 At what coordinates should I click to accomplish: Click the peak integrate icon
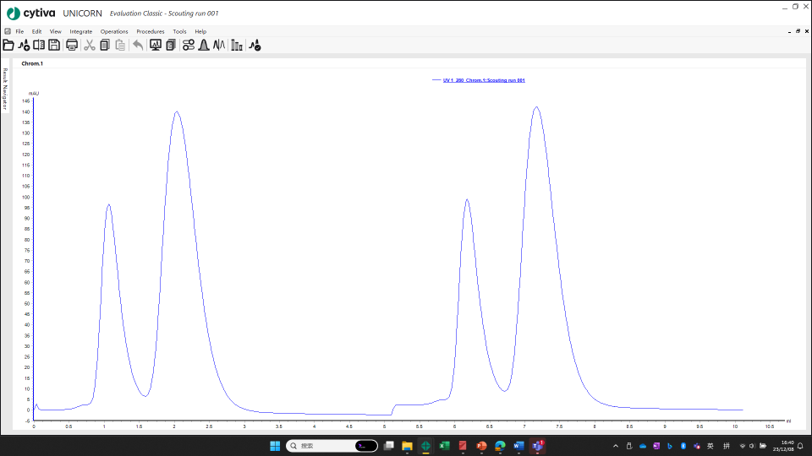point(204,45)
